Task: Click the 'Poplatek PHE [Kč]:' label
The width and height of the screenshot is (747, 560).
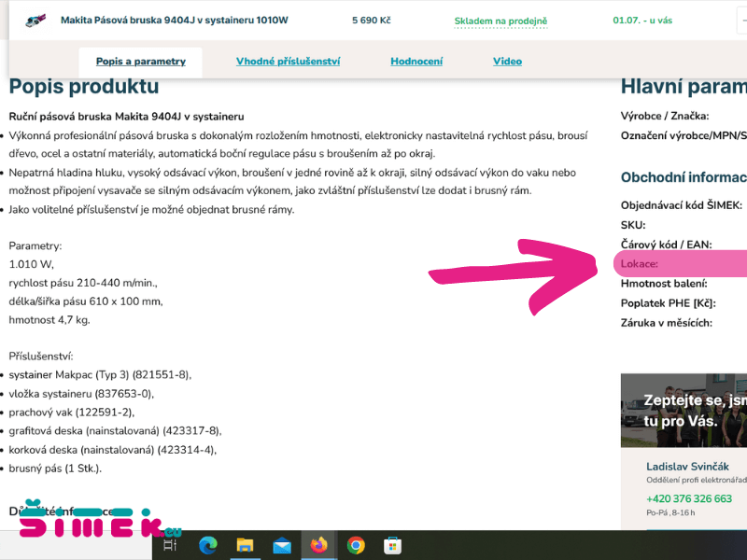Action: click(668, 303)
